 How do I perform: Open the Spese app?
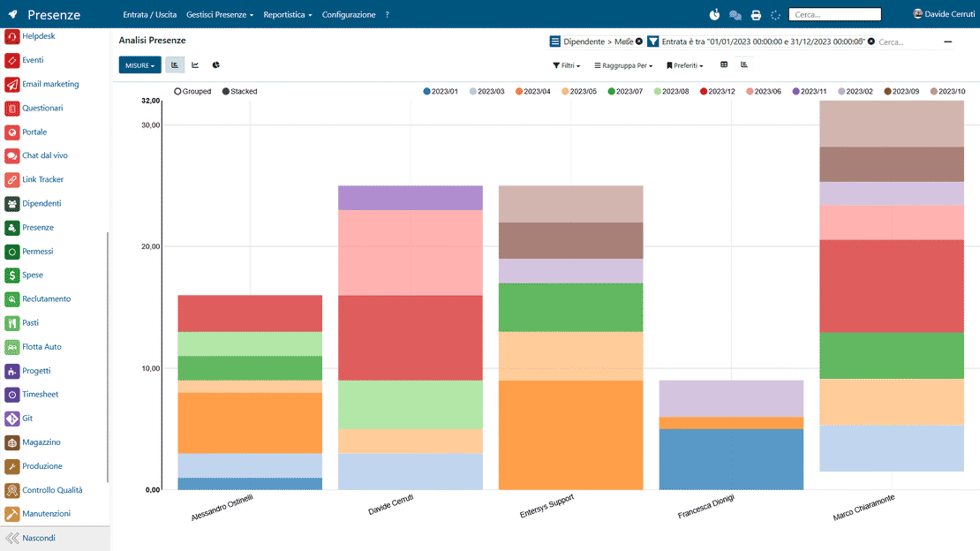tap(24, 275)
